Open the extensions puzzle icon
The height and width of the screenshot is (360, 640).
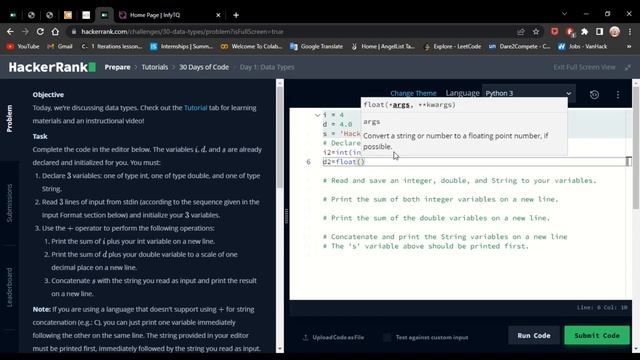click(x=584, y=31)
